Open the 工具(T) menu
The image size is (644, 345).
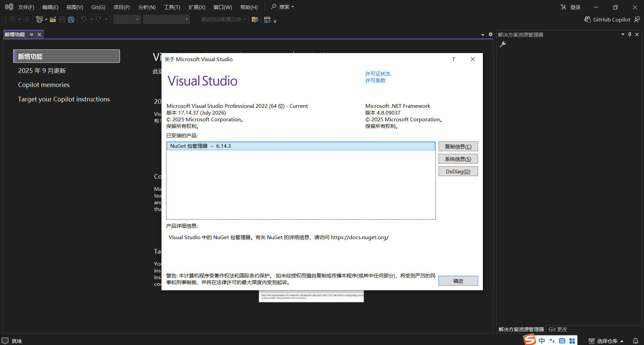(x=172, y=7)
